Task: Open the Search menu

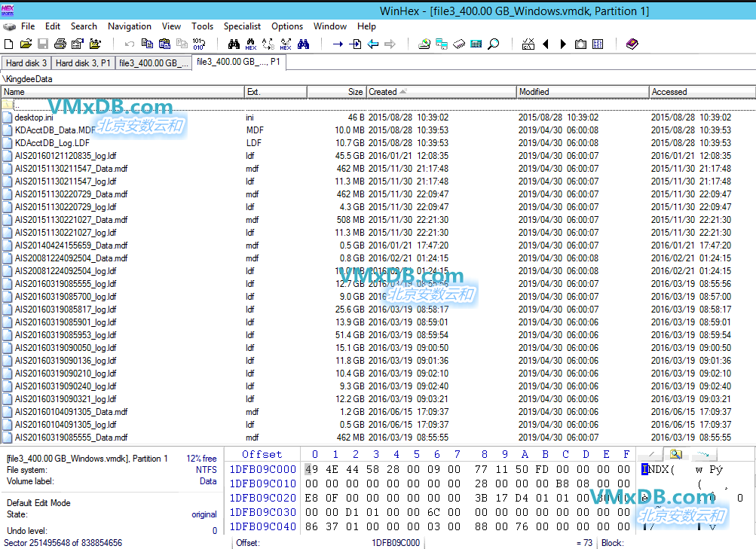Action: click(84, 26)
